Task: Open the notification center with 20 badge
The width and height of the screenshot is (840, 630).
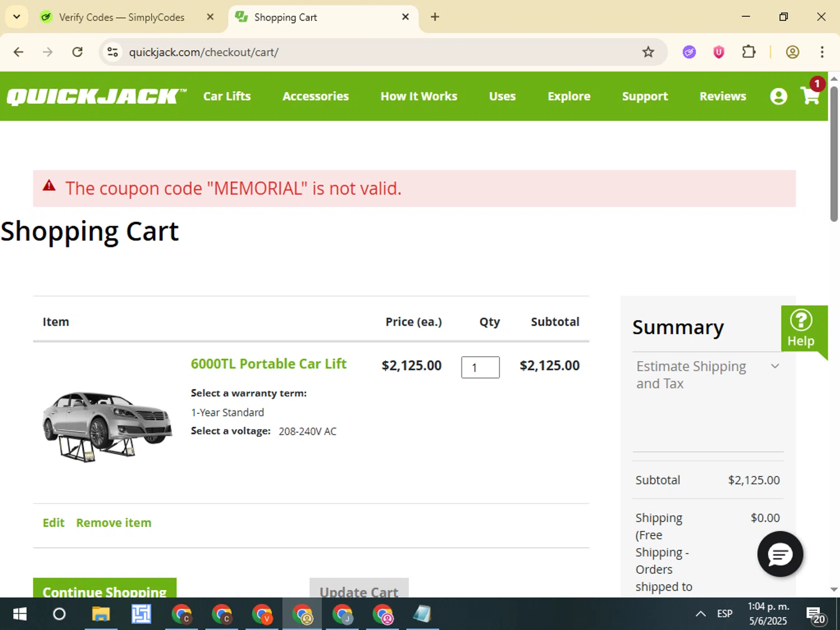Action: pos(815,615)
